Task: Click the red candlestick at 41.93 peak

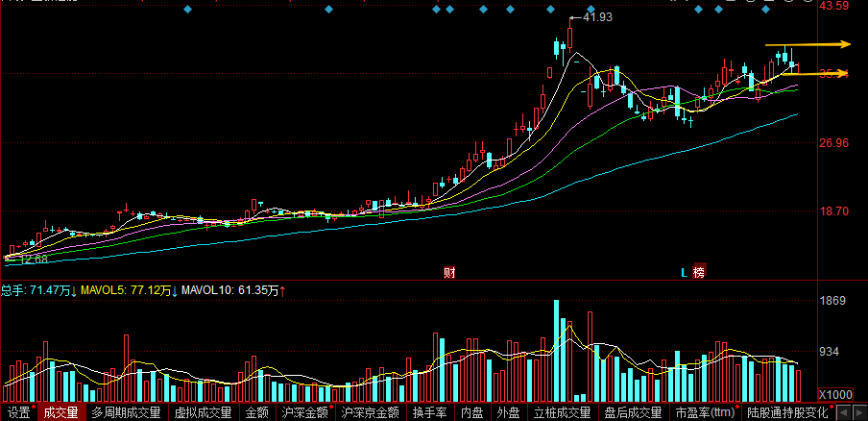Action: (x=570, y=37)
